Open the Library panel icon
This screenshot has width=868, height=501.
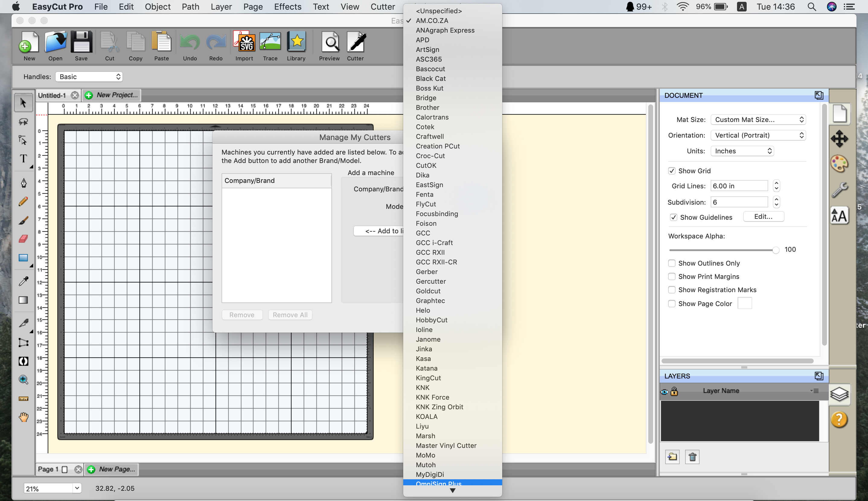(x=296, y=45)
